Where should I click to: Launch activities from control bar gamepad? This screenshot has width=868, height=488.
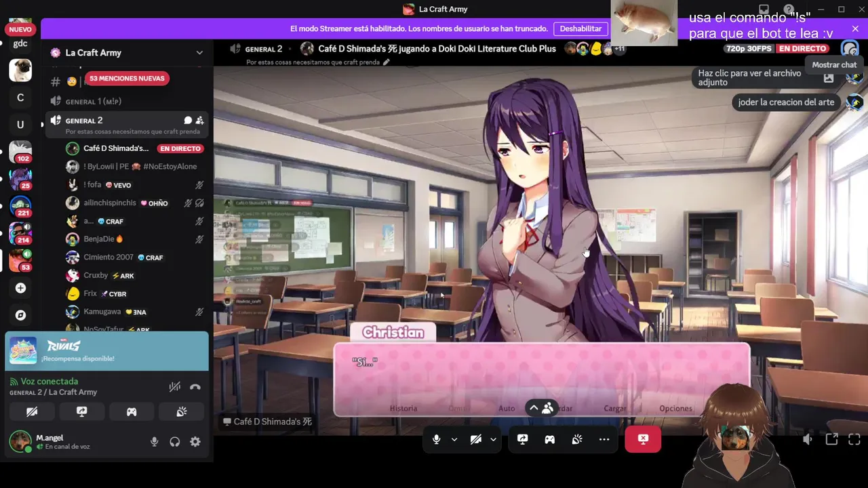[x=550, y=439]
